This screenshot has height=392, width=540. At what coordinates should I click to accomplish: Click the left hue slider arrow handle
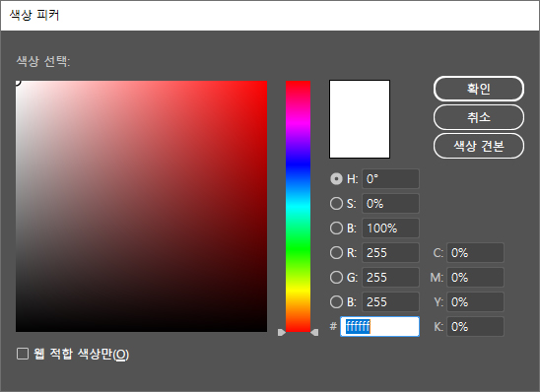282,332
